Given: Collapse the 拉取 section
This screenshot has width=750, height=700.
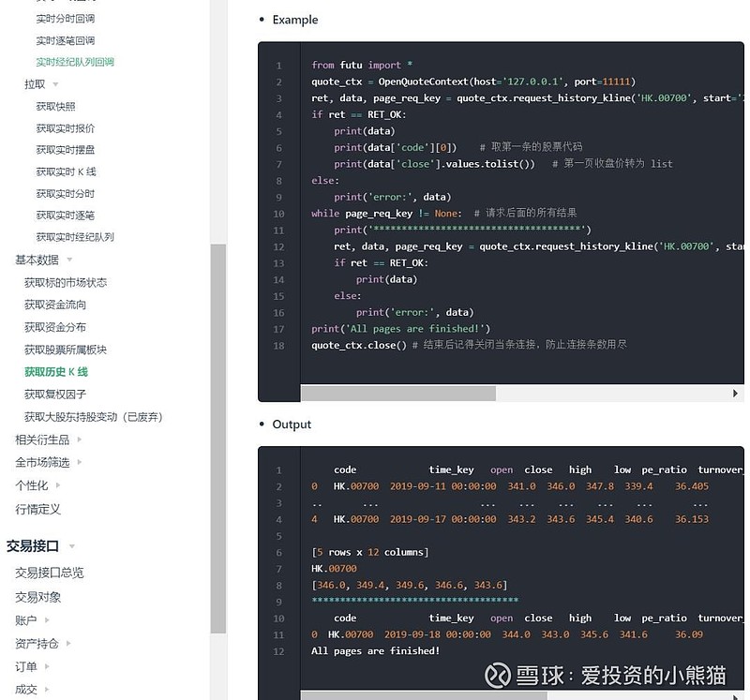Looking at the screenshot, I should pyautogui.click(x=34, y=82).
